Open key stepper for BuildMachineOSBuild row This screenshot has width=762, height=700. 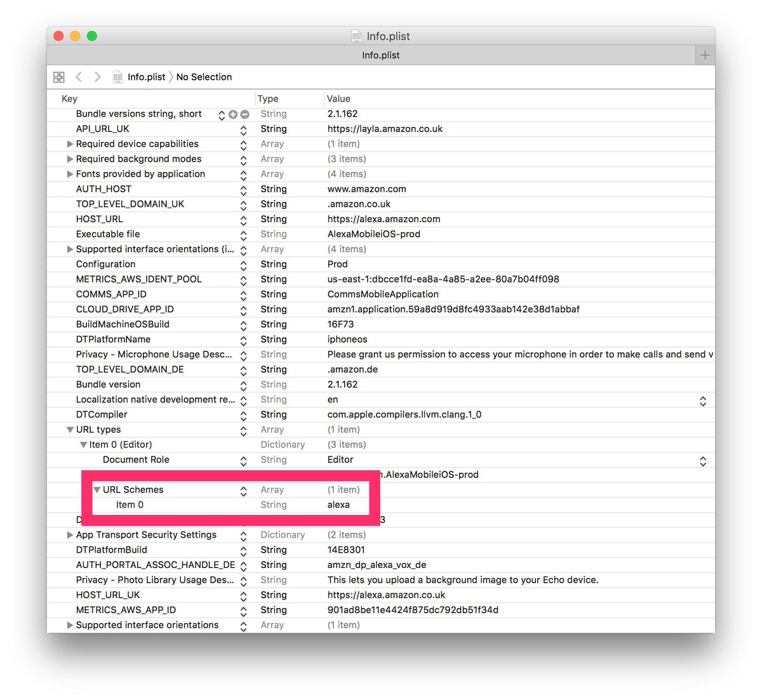(243, 325)
